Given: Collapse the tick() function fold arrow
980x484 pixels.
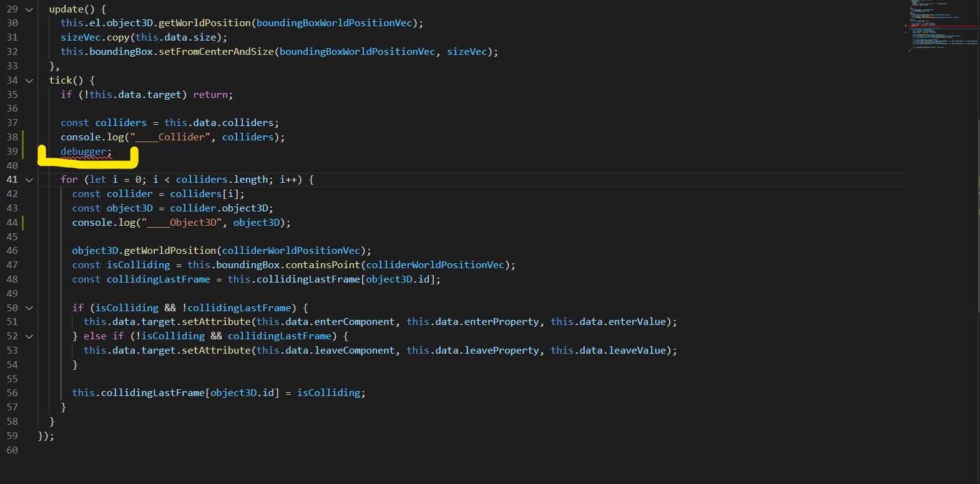Looking at the screenshot, I should 29,80.
